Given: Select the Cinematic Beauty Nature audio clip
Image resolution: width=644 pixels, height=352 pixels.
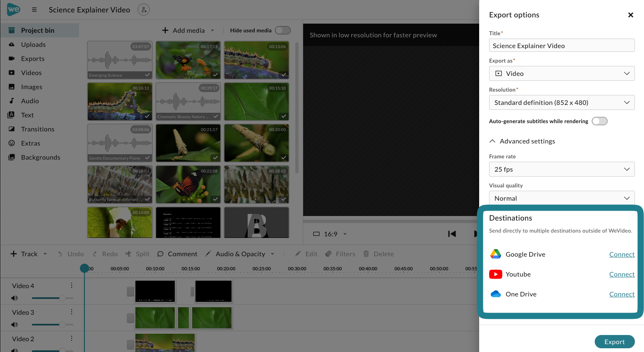Looking at the screenshot, I should click(188, 102).
